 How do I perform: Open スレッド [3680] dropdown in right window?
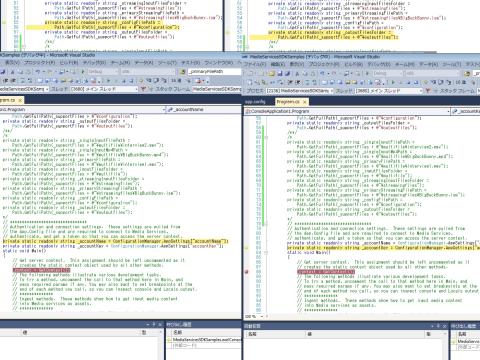pos(389,91)
